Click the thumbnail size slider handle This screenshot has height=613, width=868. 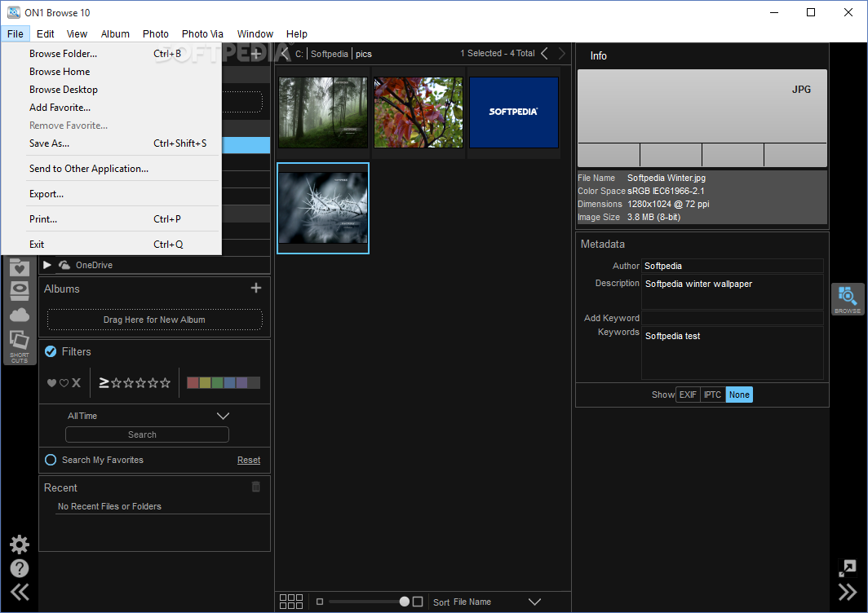(404, 602)
